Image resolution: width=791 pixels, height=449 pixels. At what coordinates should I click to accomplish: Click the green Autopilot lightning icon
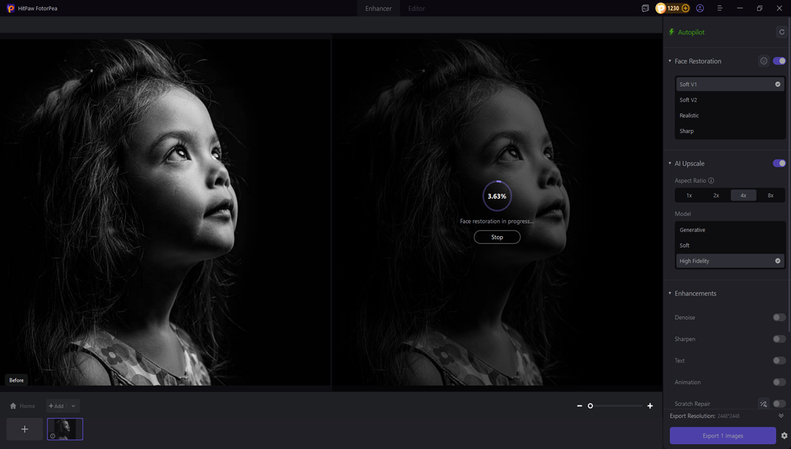tap(671, 32)
